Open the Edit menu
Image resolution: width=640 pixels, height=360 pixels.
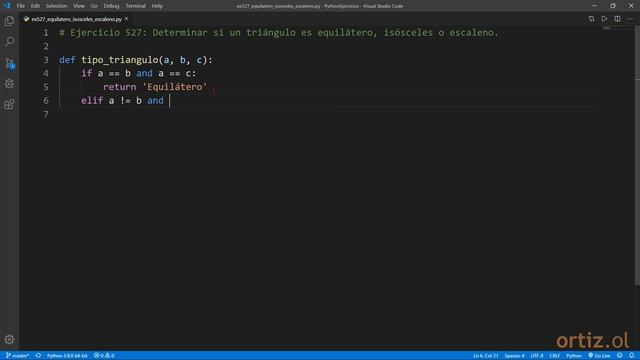[36, 6]
